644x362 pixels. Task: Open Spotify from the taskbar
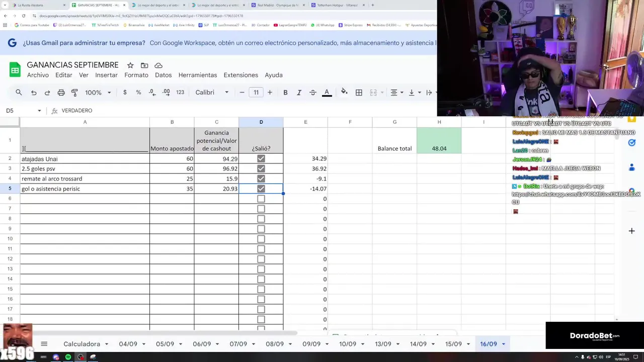point(68,357)
